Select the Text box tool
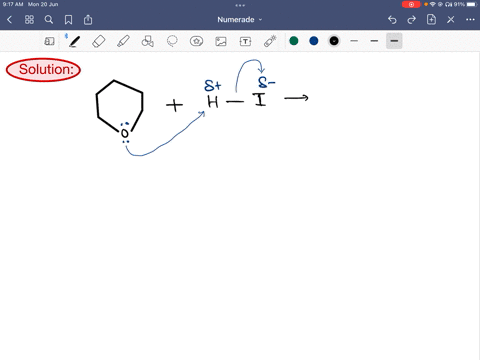480x360 pixels. pos(245,41)
